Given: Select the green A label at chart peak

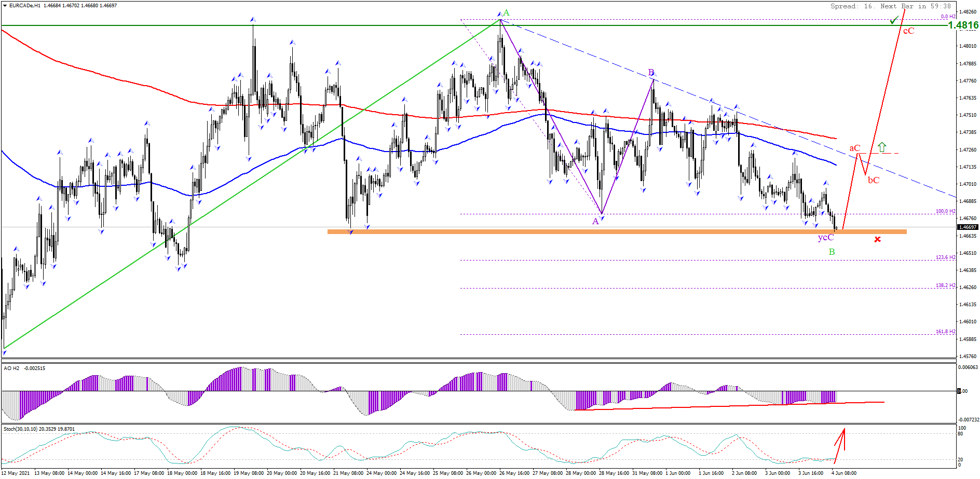Looking at the screenshot, I should [506, 13].
